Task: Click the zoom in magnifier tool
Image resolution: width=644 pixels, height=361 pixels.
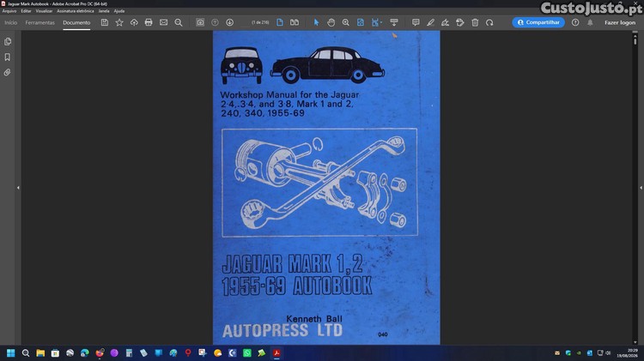Action: [346, 22]
